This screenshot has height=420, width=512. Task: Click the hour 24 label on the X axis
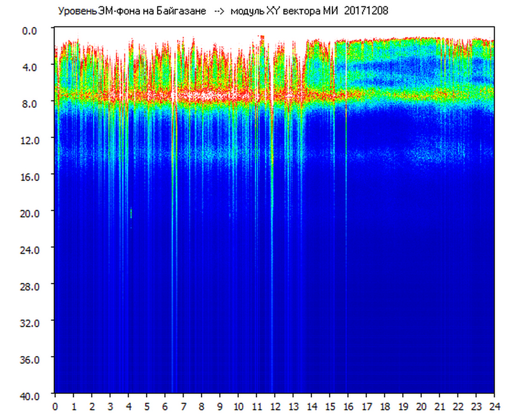[494, 406]
